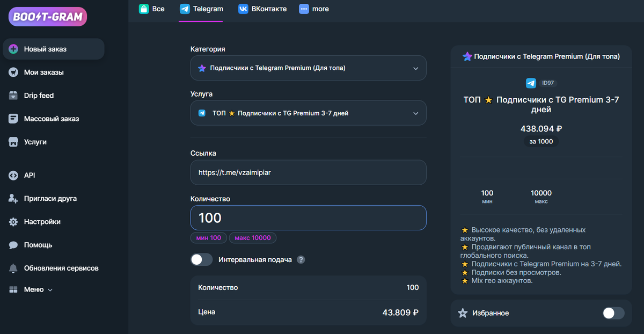This screenshot has width=644, height=334.
Task: Click the add-person icon for Пригласи друга
Action: point(14,198)
